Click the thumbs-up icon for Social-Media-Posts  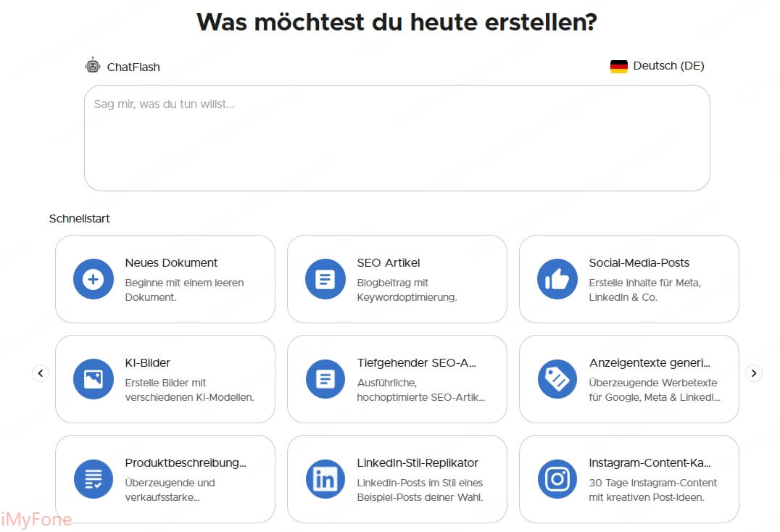click(x=557, y=279)
